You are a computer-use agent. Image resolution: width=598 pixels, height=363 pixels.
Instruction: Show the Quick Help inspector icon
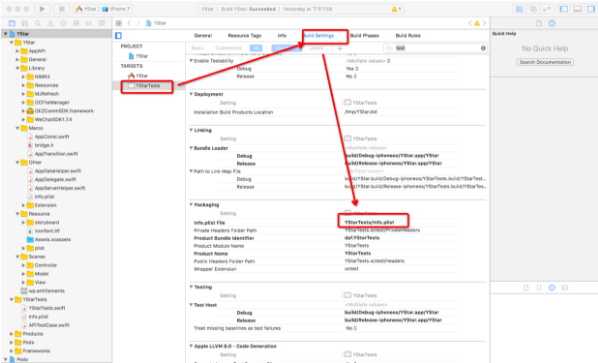point(552,23)
